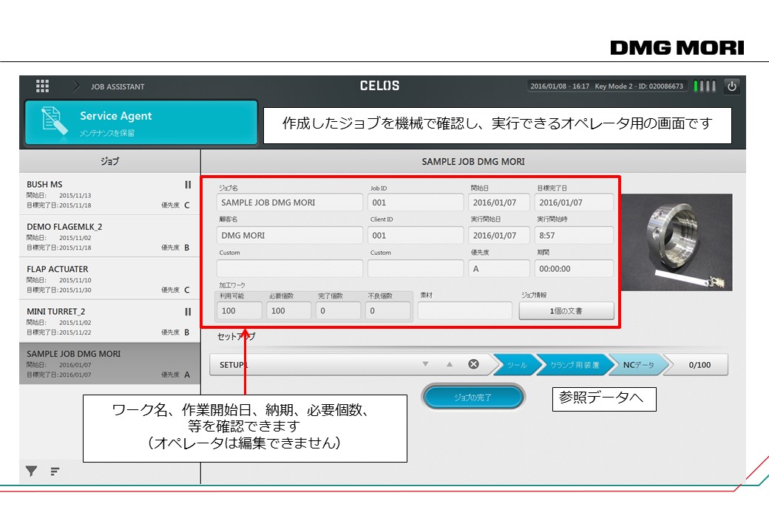Click the required quantity field 必要個数

(288, 310)
